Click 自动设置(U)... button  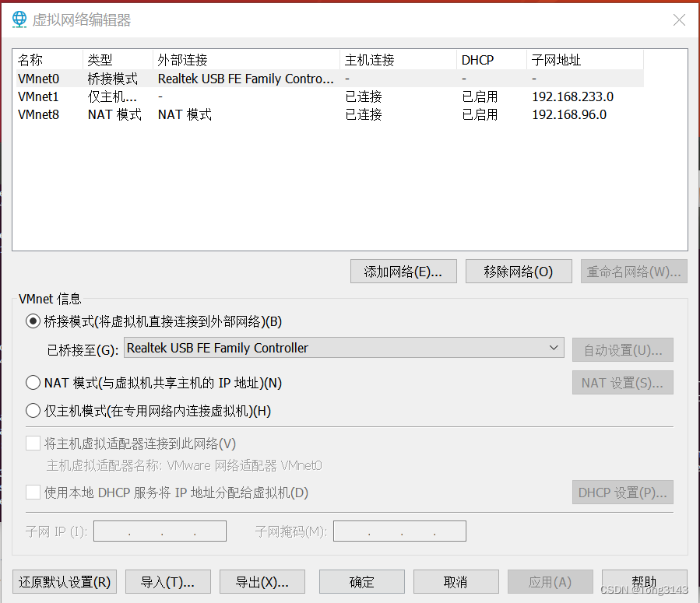tap(623, 350)
